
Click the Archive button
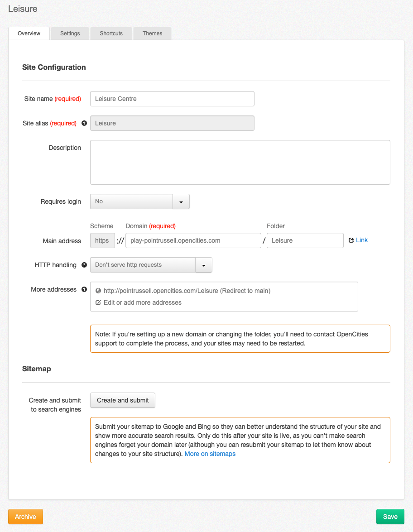(25, 516)
